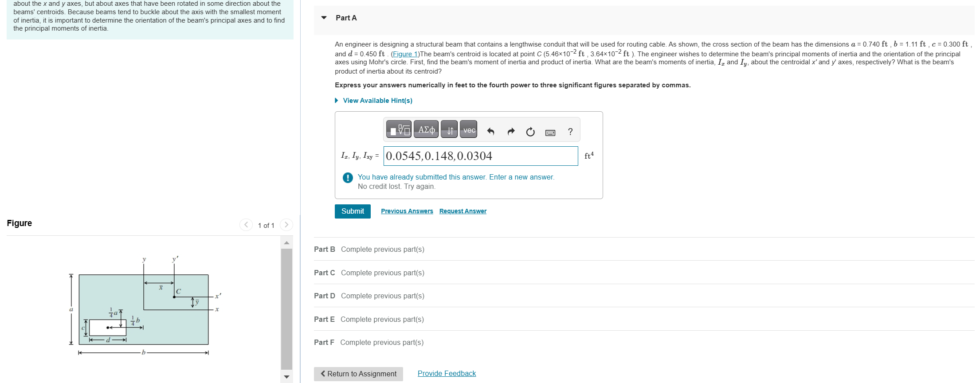Go to the previous figure arrow
980x383 pixels.
click(246, 225)
